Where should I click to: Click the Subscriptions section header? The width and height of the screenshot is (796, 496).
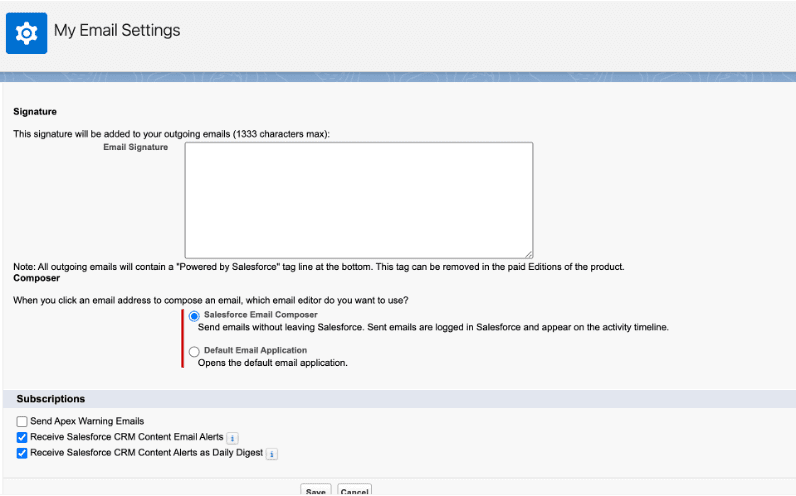(x=50, y=399)
